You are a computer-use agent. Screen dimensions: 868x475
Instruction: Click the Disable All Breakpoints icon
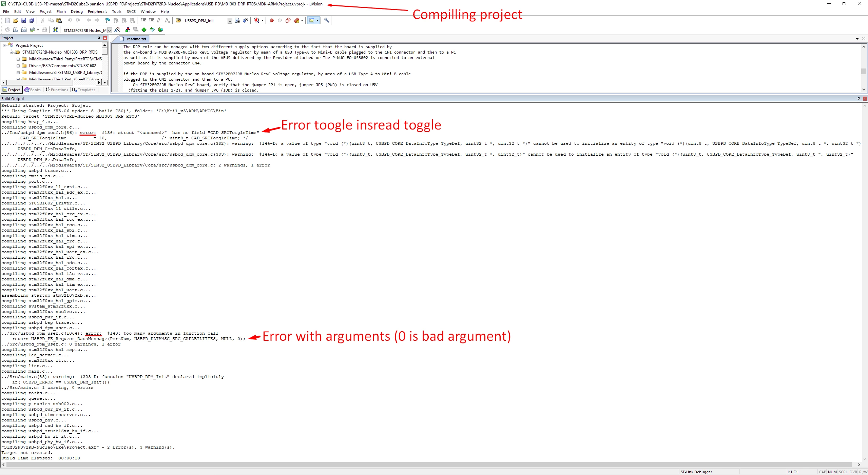tap(288, 20)
